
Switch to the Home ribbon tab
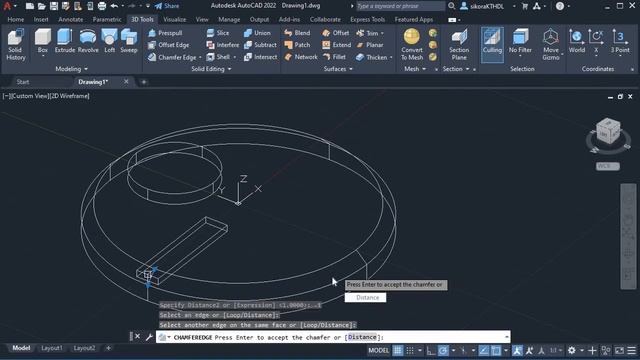pyautogui.click(x=16, y=19)
